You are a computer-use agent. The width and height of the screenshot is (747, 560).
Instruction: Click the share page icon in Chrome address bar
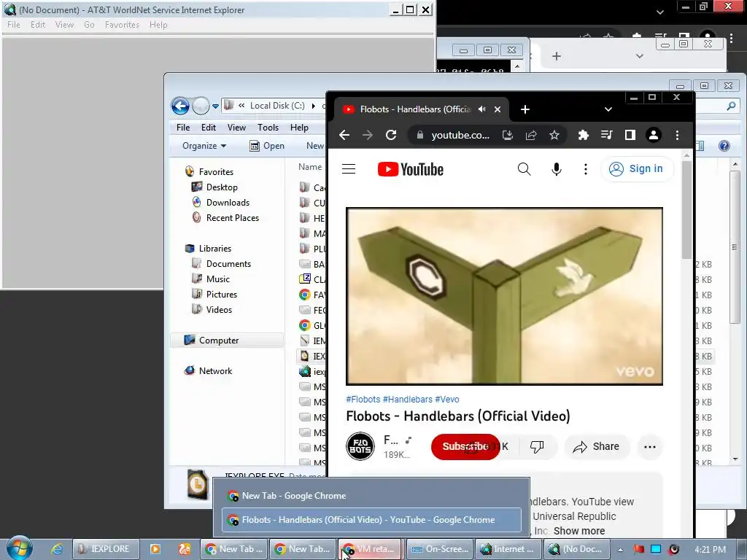[531, 135]
